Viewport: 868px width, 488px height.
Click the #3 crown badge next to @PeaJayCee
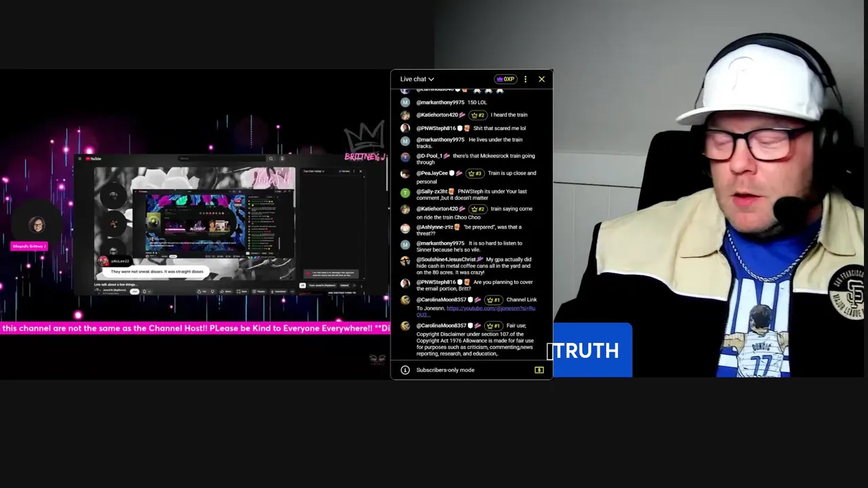point(475,174)
